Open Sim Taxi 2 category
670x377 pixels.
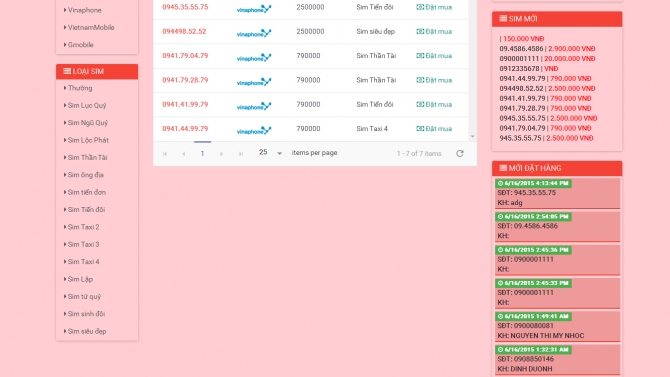(x=83, y=227)
